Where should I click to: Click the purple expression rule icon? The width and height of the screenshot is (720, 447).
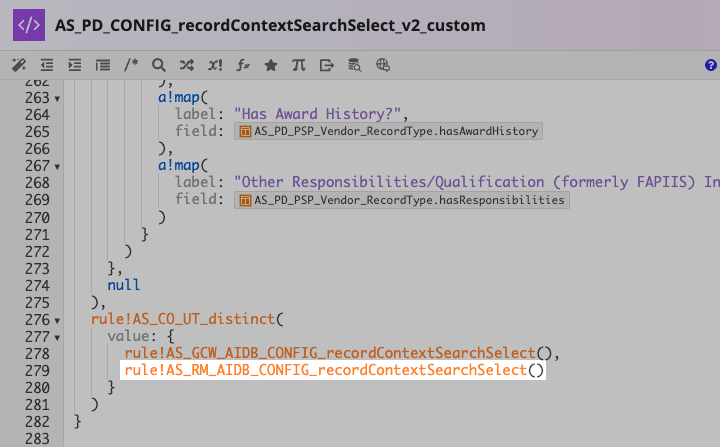[x=29, y=25]
